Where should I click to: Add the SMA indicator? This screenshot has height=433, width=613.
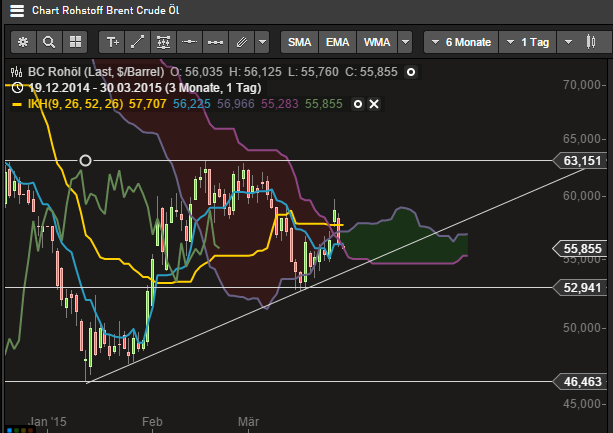click(x=300, y=43)
